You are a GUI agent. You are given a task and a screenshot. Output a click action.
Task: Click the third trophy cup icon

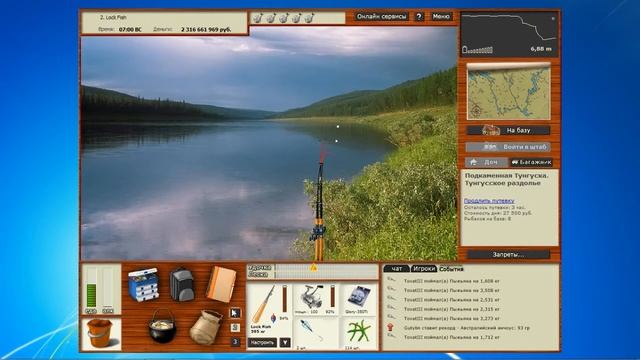pos(284,18)
